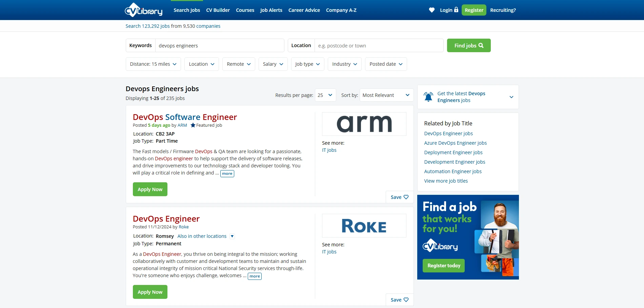644x308 pixels.
Task: Click the Recruiting? link
Action: [503, 10]
